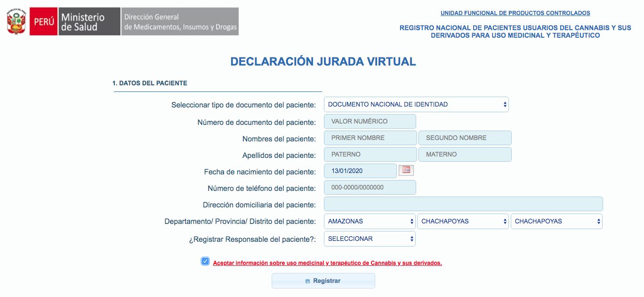
Task: Click the Número de documento del paciente label
Action: tap(257, 123)
